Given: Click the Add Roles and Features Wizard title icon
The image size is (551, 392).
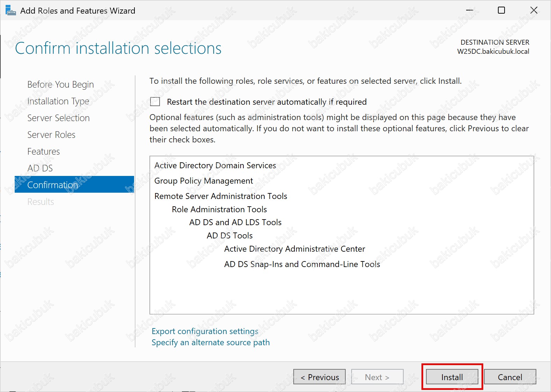Looking at the screenshot, I should [x=11, y=10].
